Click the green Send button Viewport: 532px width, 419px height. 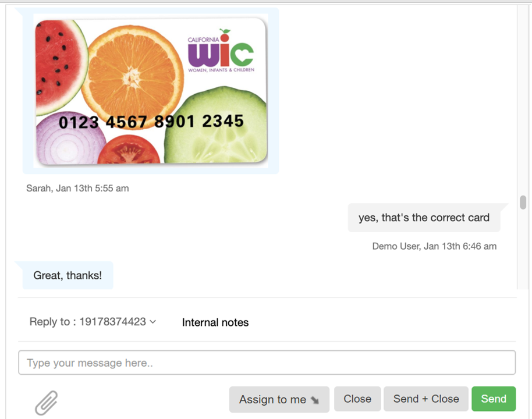pos(494,399)
